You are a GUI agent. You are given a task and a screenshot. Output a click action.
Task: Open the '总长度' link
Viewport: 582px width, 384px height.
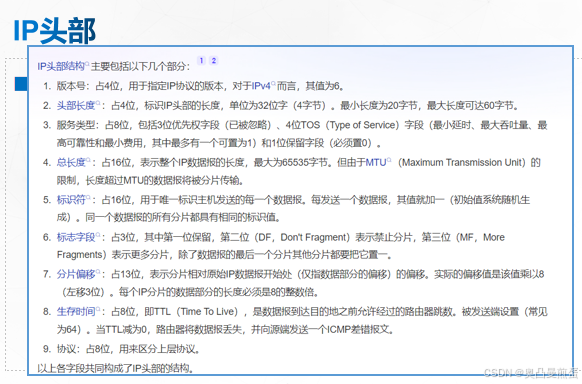pos(71,163)
